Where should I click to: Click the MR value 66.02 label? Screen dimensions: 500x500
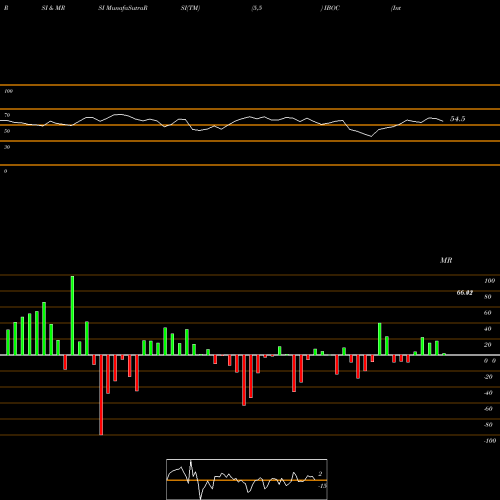pyautogui.click(x=464, y=293)
